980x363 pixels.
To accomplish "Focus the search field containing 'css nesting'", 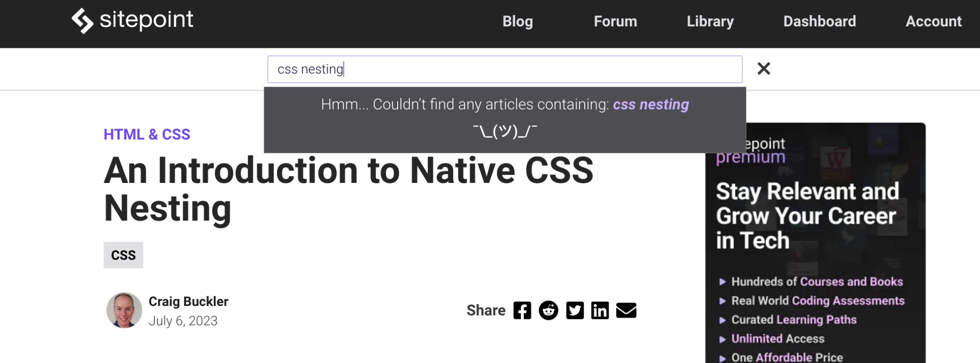I will tap(504, 69).
